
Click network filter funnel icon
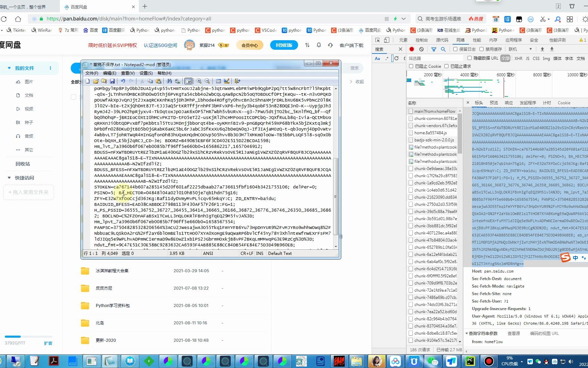pos(434,49)
